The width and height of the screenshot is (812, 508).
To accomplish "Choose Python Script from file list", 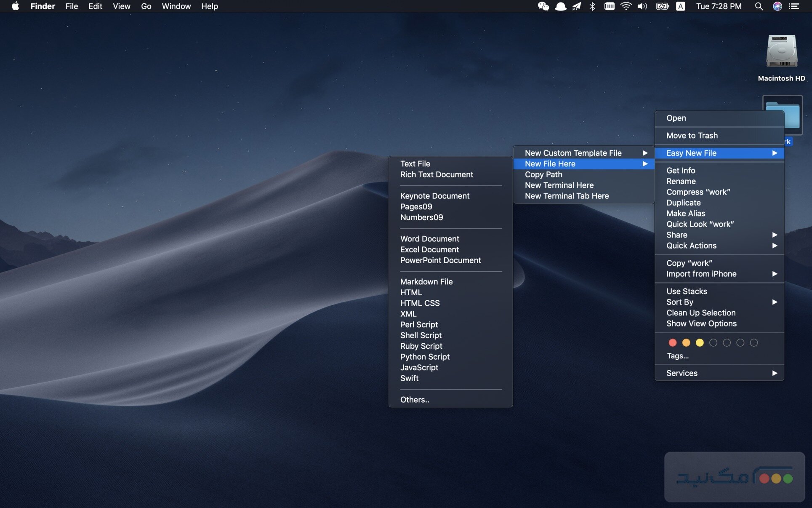I will point(424,357).
